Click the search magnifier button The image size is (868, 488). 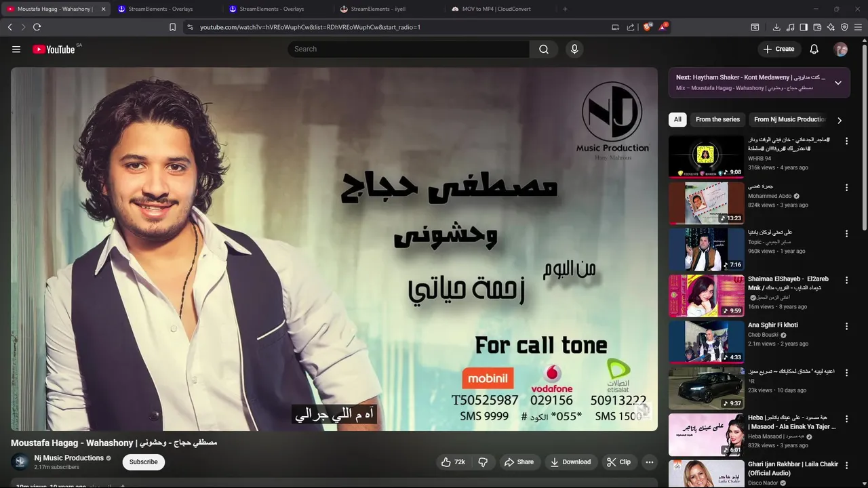[544, 49]
